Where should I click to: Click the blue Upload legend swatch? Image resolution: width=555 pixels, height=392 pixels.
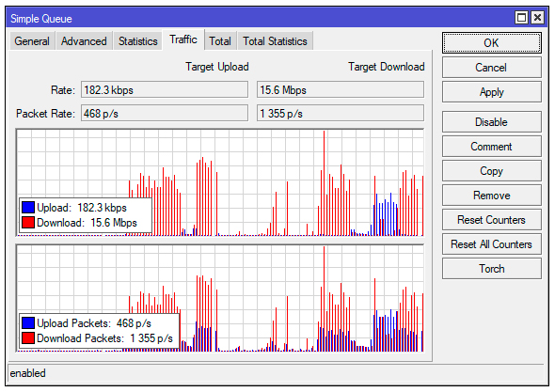pyautogui.click(x=28, y=208)
